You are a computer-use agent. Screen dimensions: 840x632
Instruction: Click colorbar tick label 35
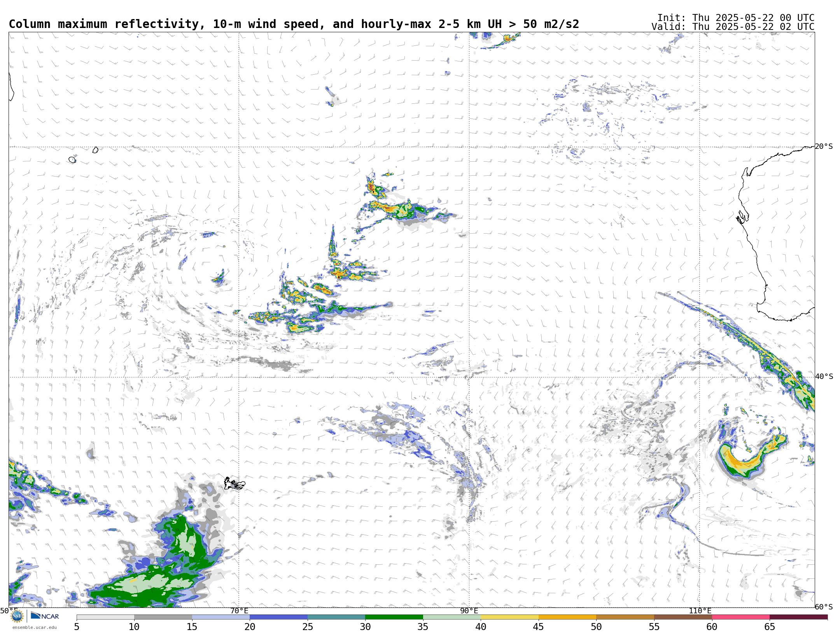[423, 627]
